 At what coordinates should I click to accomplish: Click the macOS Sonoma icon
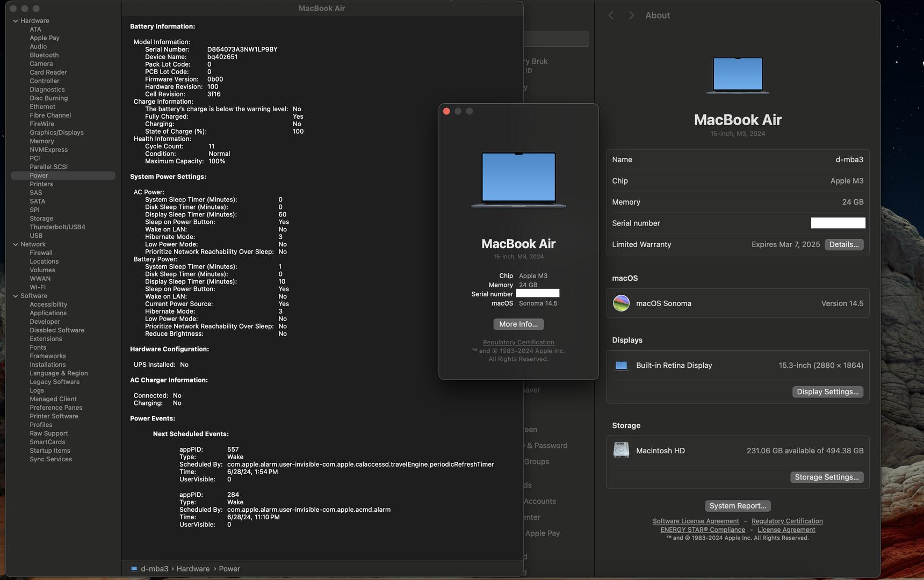click(621, 303)
